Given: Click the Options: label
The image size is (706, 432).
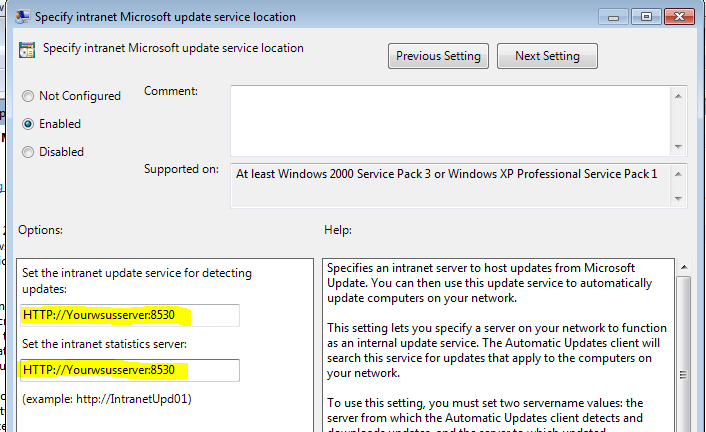Looking at the screenshot, I should (41, 230).
